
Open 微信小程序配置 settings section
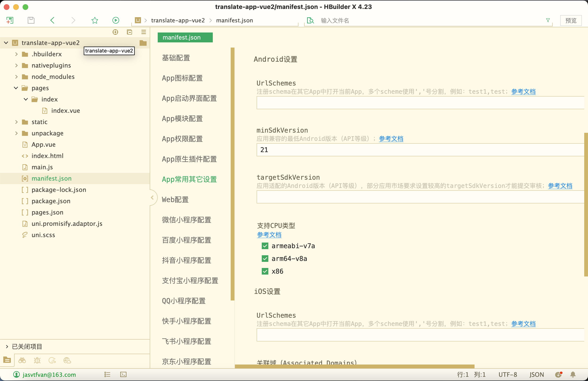(x=186, y=220)
